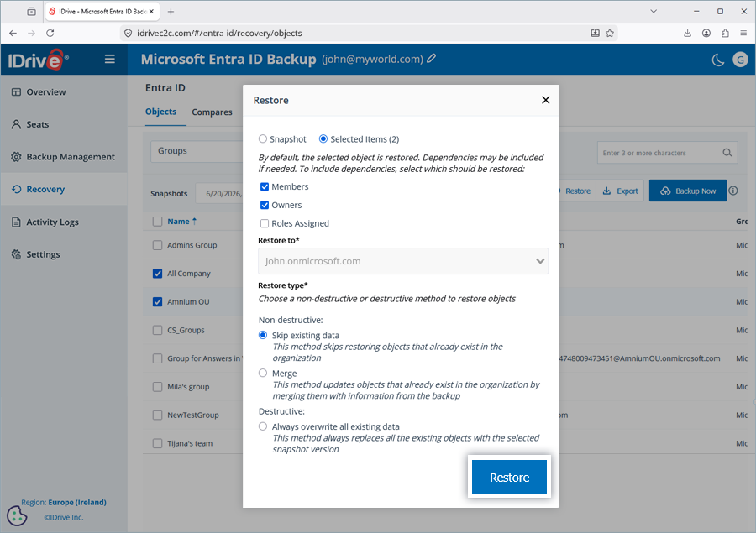
Task: Choose Skip existing data option
Action: pos(263,335)
